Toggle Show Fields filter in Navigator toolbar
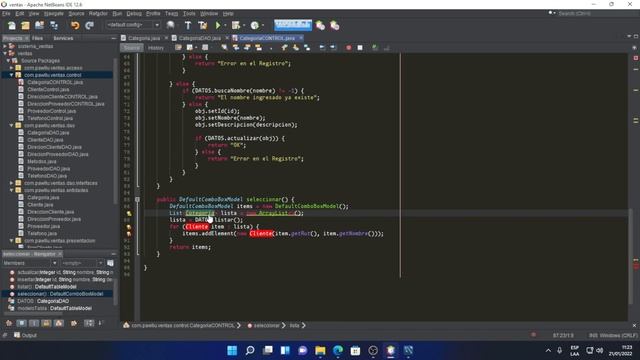The width and height of the screenshot is (640, 360). click(x=22, y=323)
